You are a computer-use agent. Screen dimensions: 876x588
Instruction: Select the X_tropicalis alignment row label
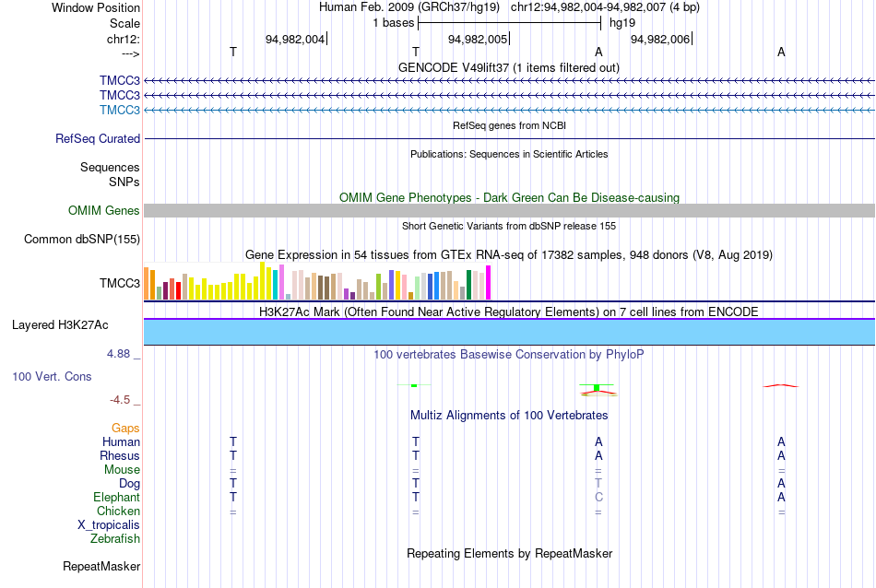click(109, 525)
